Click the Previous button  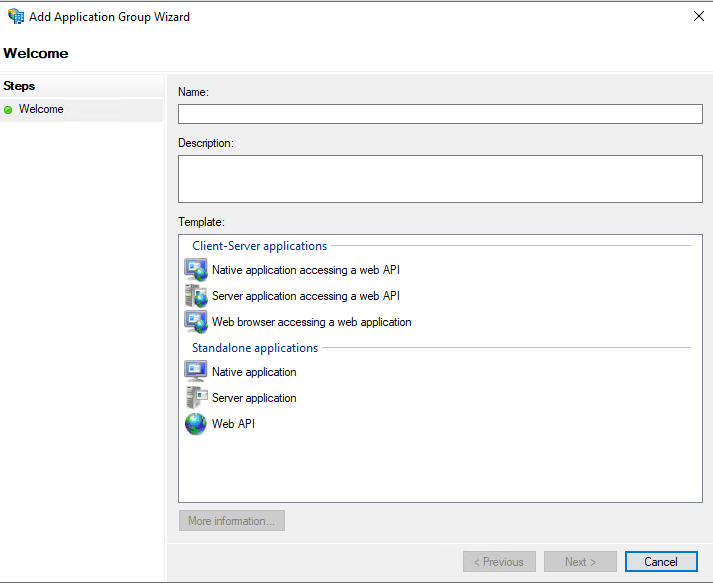click(x=499, y=562)
